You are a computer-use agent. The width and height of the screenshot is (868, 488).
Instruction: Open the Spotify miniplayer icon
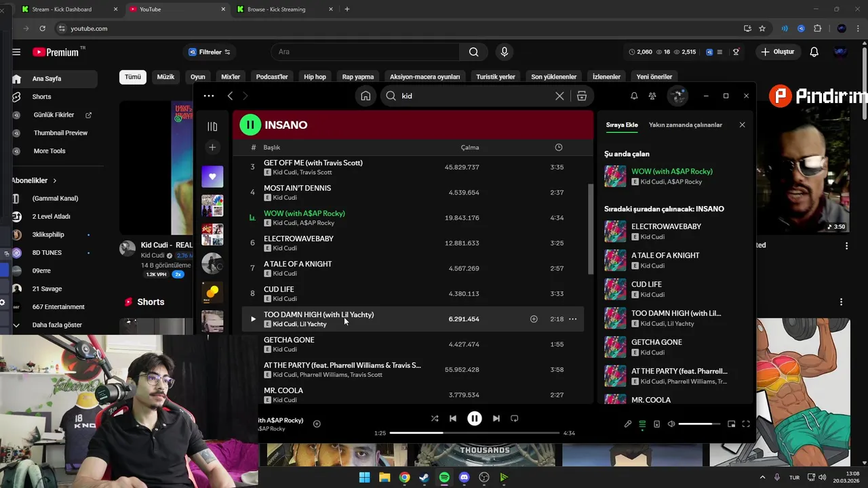pos(731,424)
